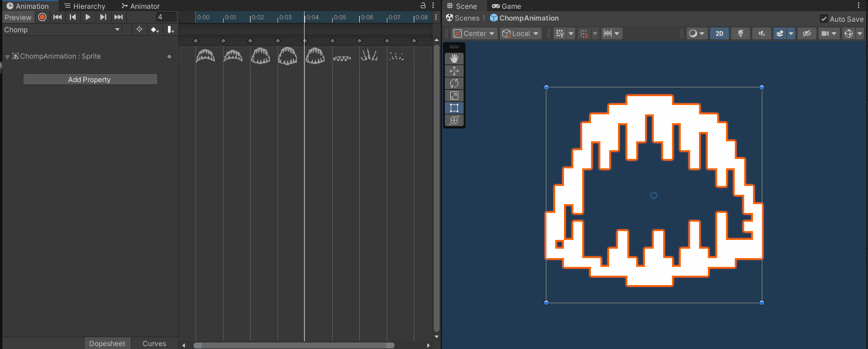868x349 pixels.
Task: Open snap increment dropdown arrow
Action: pyautogui.click(x=618, y=33)
